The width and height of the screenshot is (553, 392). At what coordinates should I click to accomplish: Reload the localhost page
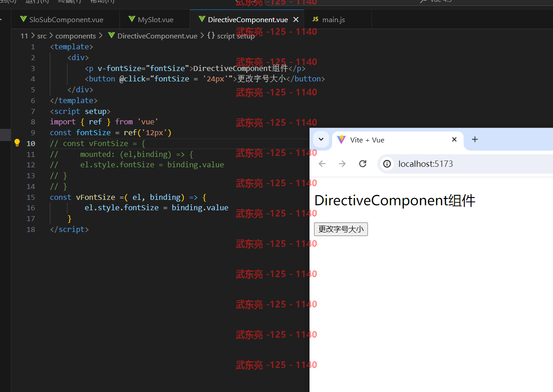[362, 164]
